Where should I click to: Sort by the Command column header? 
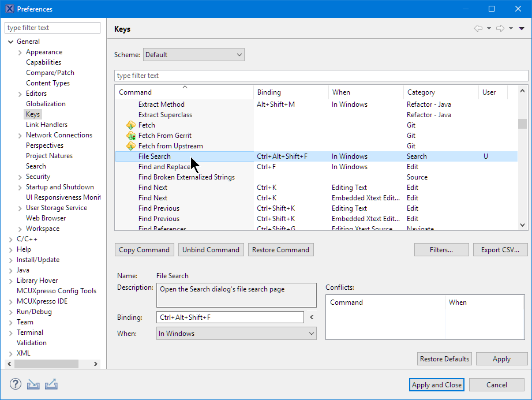(184, 92)
